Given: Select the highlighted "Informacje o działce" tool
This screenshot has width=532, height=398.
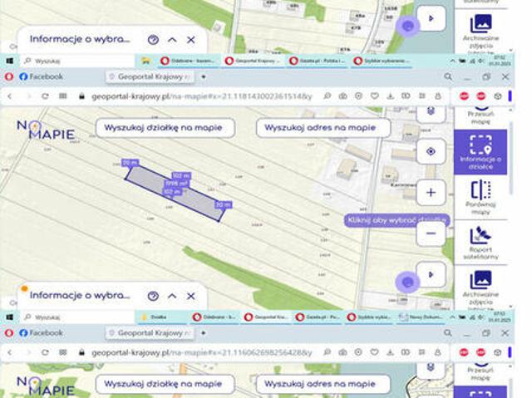Looking at the screenshot, I should coord(480,150).
